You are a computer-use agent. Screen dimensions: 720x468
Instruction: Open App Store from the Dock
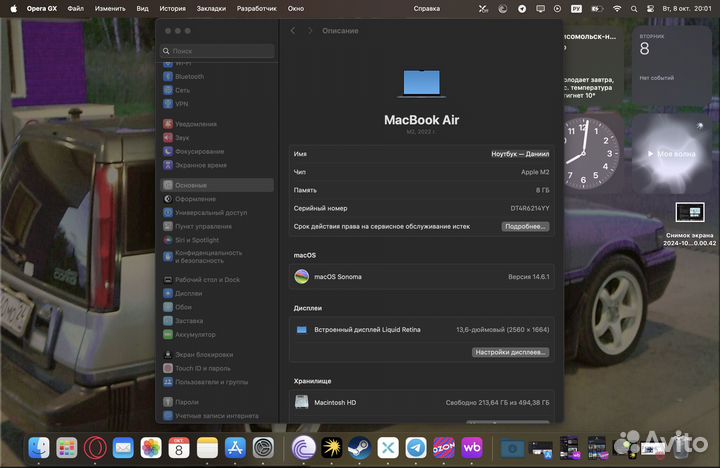click(x=235, y=448)
